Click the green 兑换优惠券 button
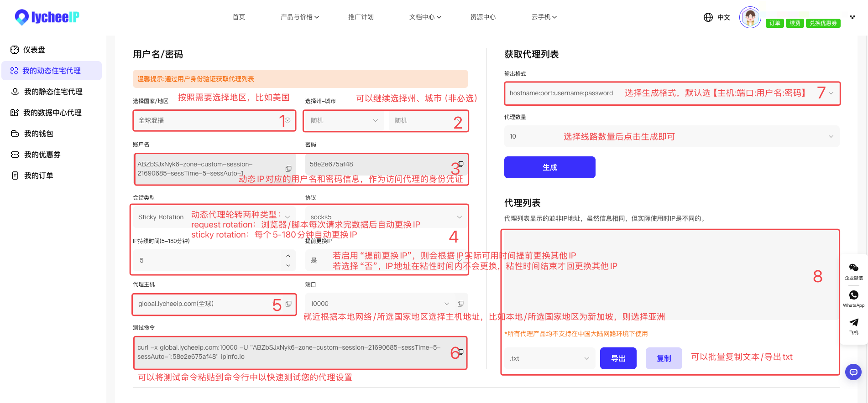The height and width of the screenshot is (403, 868). click(x=823, y=23)
